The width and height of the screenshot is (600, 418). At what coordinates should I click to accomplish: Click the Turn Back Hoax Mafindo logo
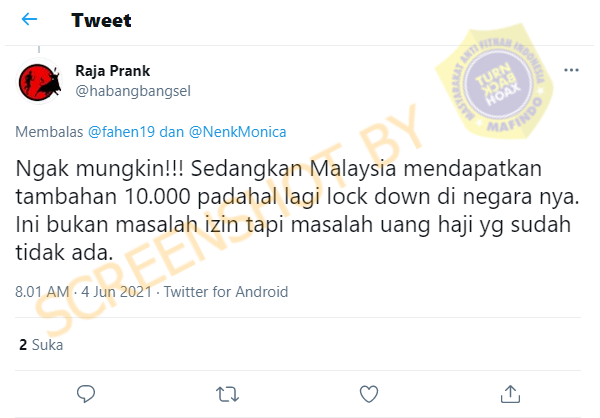pyautogui.click(x=496, y=82)
